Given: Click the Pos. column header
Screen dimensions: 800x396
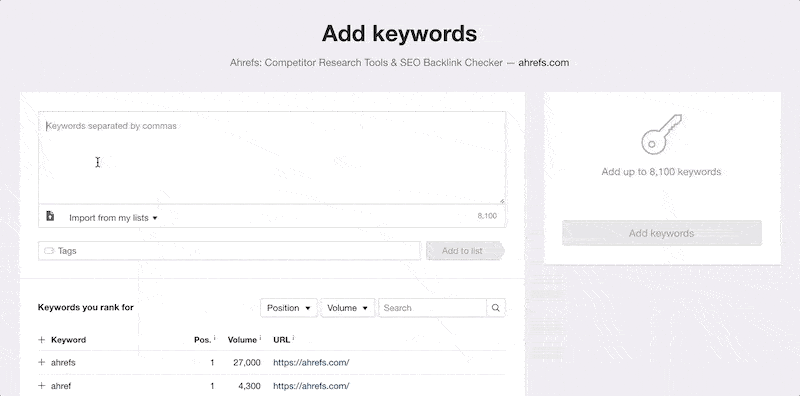Looking at the screenshot, I should click(203, 340).
